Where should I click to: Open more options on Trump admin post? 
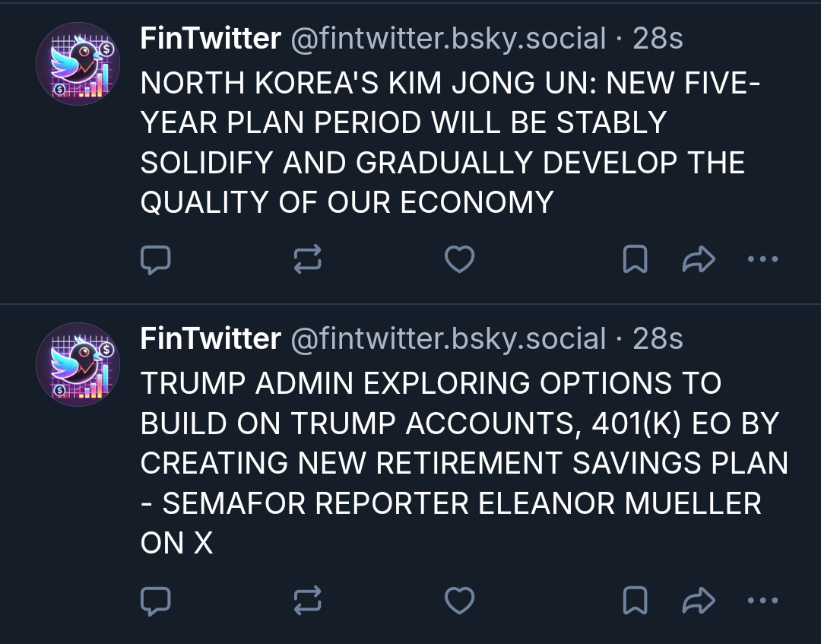(x=762, y=601)
